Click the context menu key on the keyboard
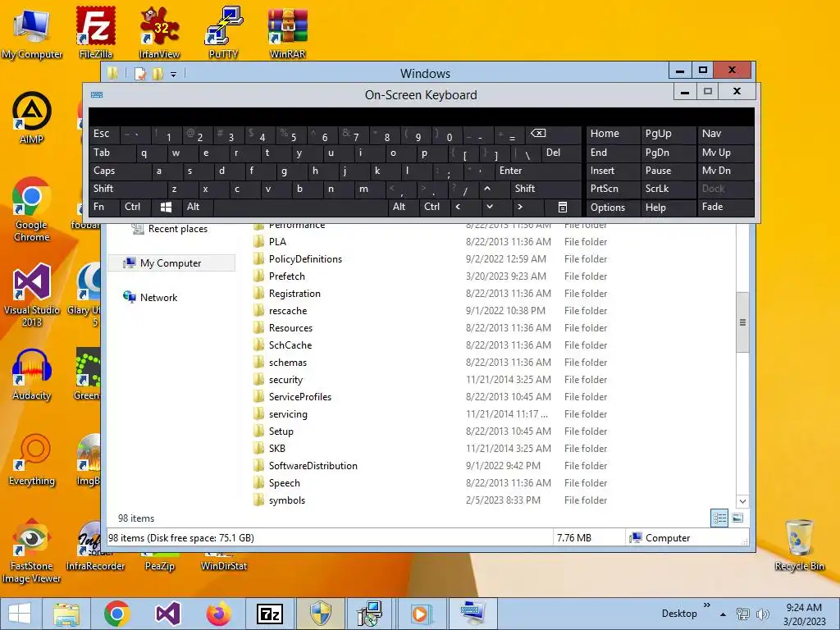840x630 pixels. [563, 207]
